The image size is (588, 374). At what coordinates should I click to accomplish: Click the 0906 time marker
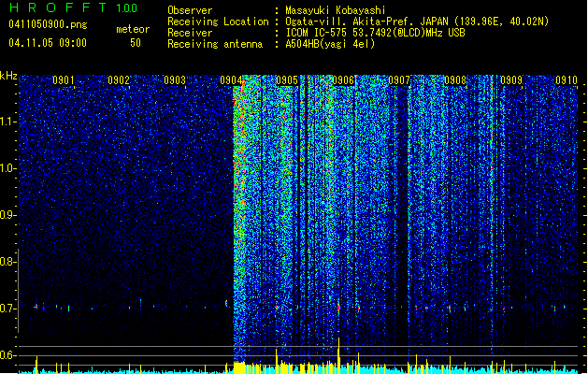point(343,80)
